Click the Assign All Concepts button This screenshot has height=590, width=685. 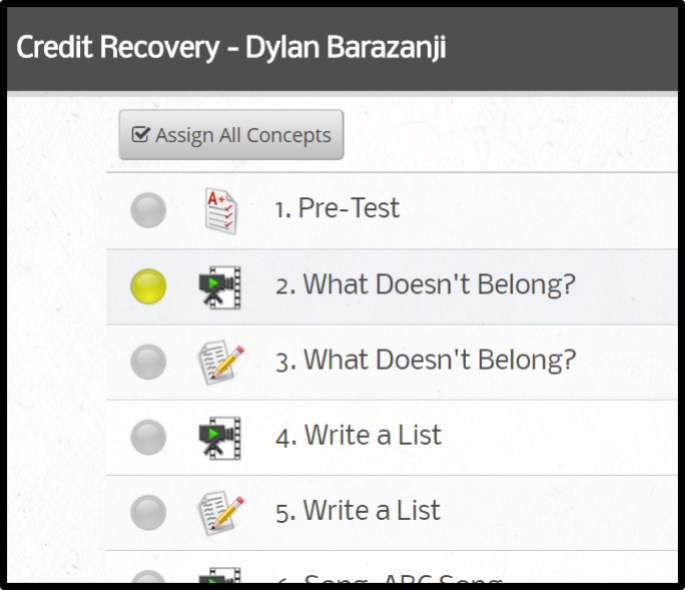[x=231, y=135]
